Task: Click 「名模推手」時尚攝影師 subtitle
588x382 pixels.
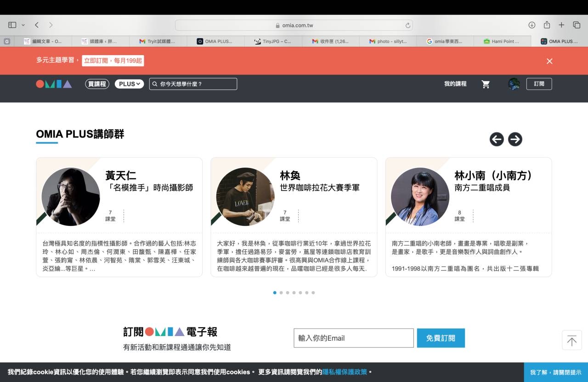Action: [x=149, y=188]
